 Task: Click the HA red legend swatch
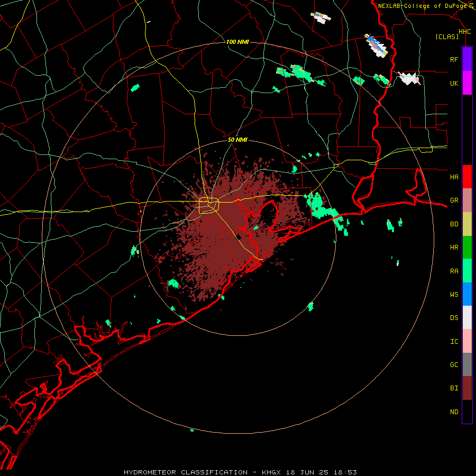point(467,177)
